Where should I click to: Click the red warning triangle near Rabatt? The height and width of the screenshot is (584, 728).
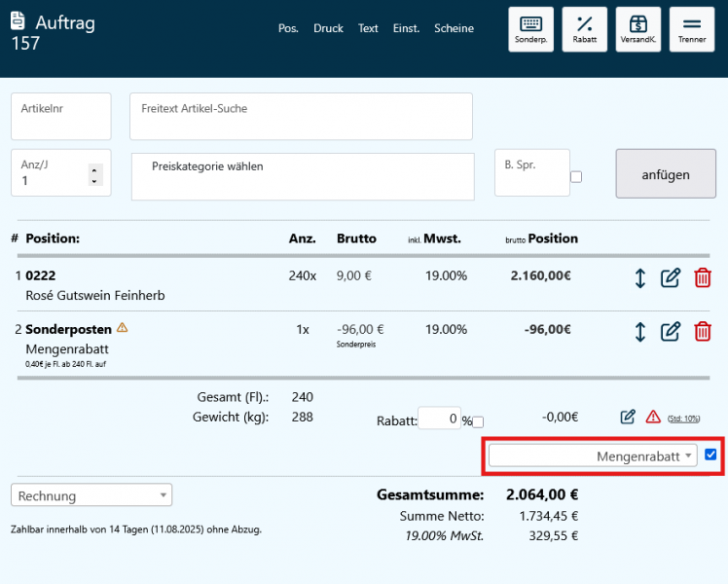point(653,418)
